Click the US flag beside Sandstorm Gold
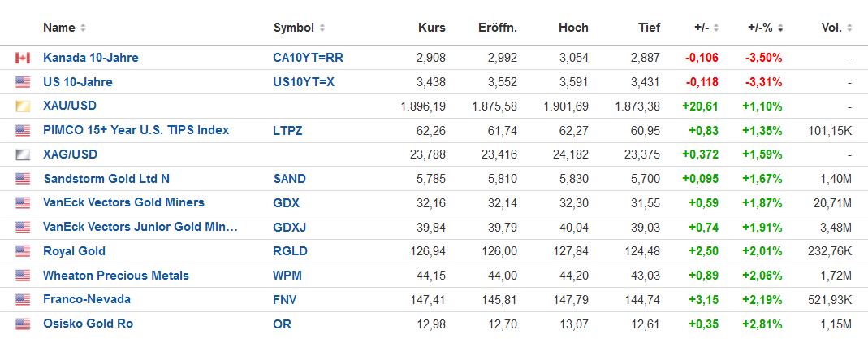This screenshot has height=339, width=868. click(23, 179)
